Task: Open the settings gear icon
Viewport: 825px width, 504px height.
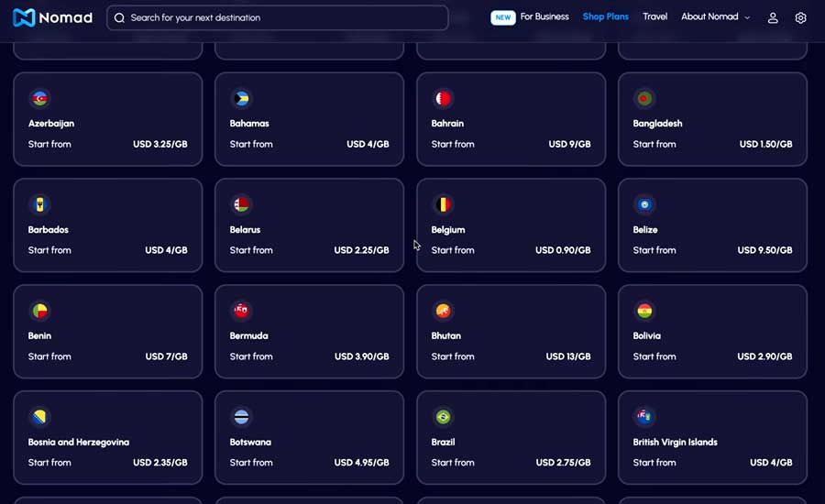Action: coord(800,18)
